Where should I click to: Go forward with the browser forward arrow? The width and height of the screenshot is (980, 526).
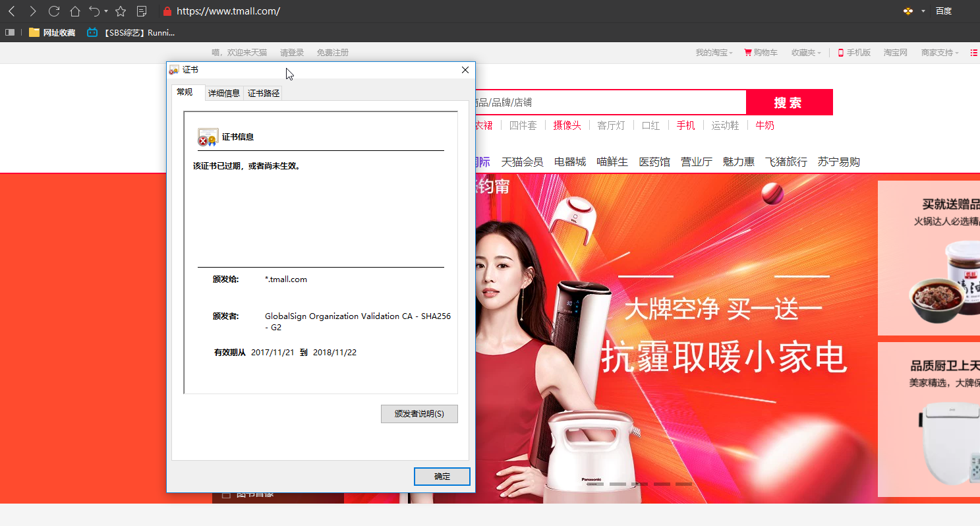tap(33, 11)
